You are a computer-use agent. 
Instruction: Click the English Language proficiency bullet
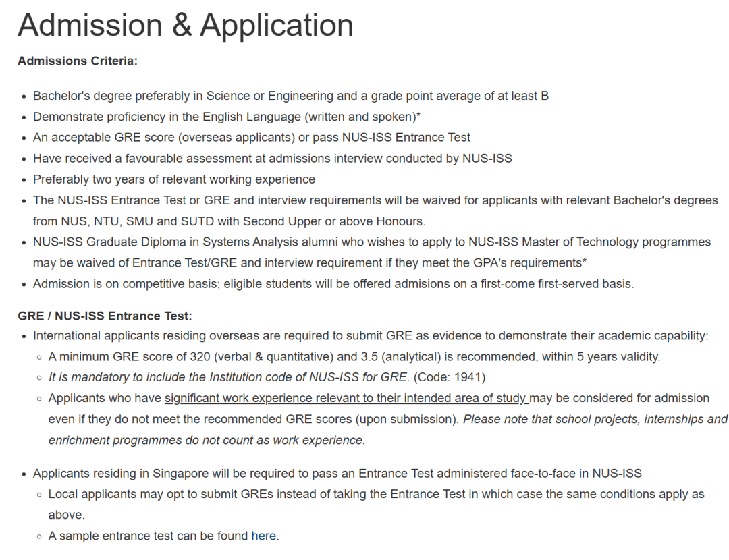(x=227, y=117)
